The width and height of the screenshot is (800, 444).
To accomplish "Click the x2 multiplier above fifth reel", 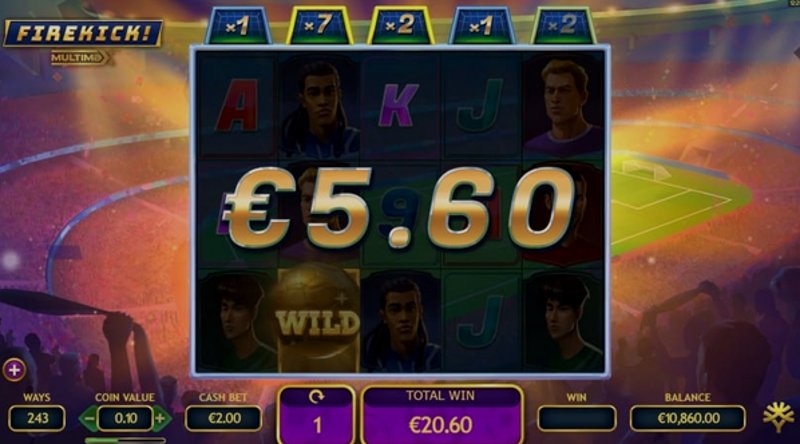I will [563, 26].
